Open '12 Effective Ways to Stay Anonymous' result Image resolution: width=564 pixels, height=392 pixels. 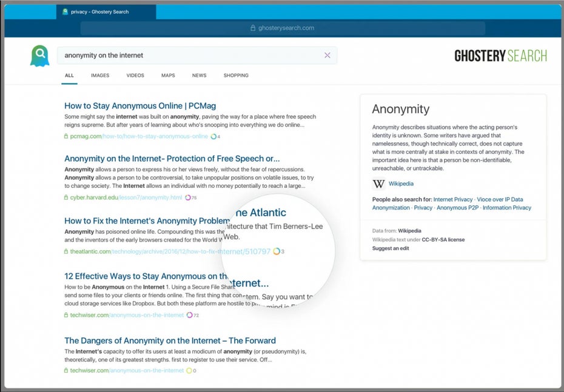[146, 276]
